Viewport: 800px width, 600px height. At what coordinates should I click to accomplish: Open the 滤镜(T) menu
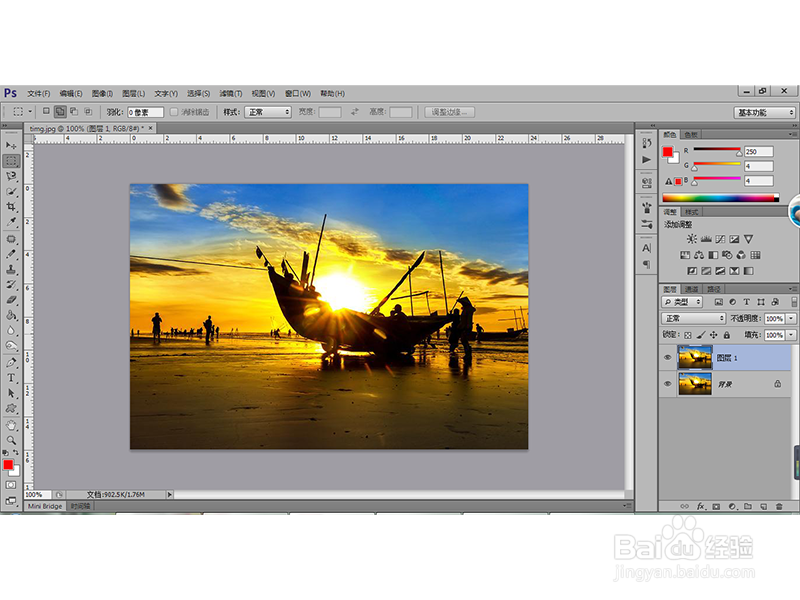tap(231, 93)
